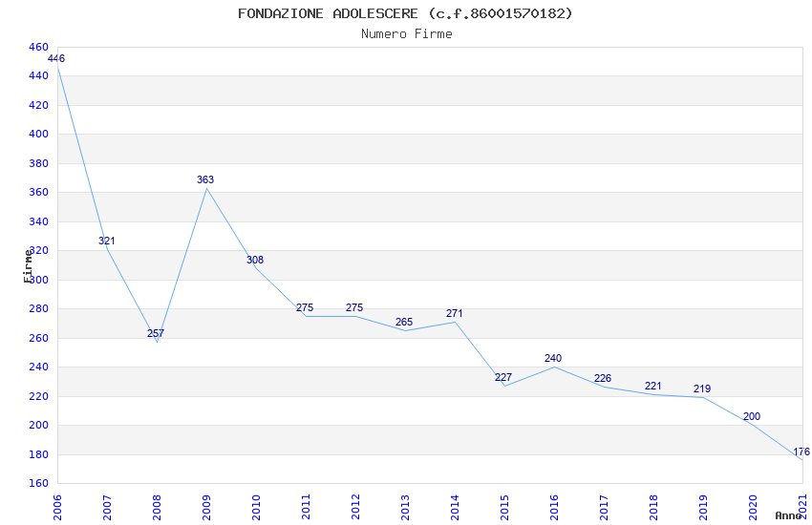Image resolution: width=812 pixels, height=525 pixels.
Task: Click y-axis value 380
Action: pos(39,163)
